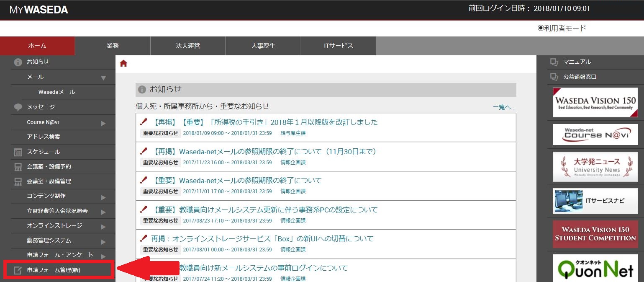Open Wasedaメール in the sidebar
This screenshot has height=282, width=644.
(x=58, y=92)
